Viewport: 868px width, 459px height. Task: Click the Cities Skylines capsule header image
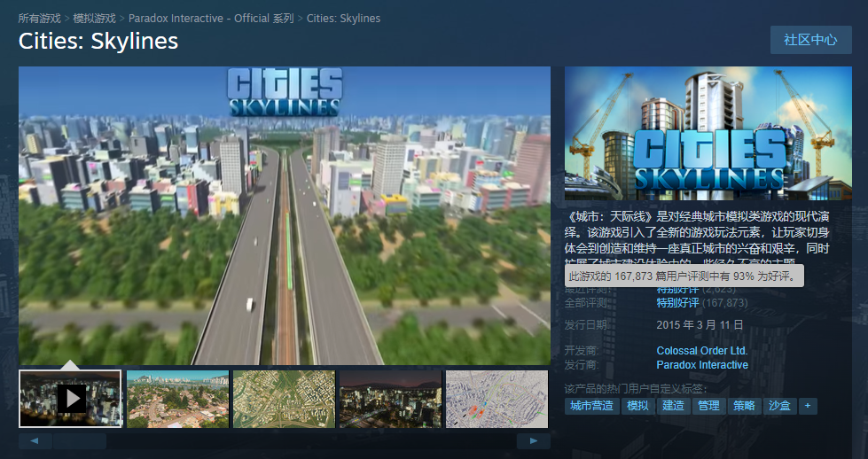pyautogui.click(x=708, y=133)
